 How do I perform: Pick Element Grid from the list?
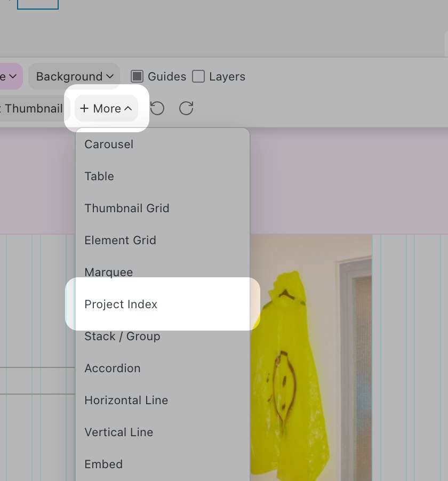(163, 240)
